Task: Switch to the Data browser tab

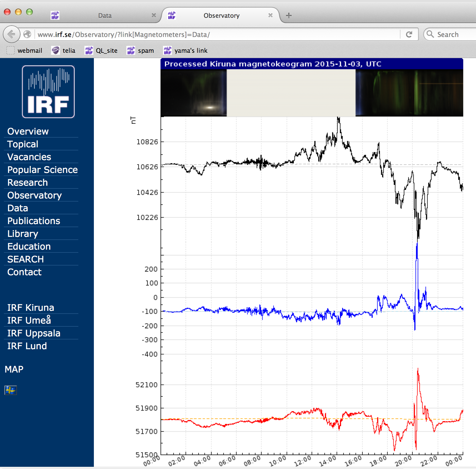Action: [x=105, y=16]
